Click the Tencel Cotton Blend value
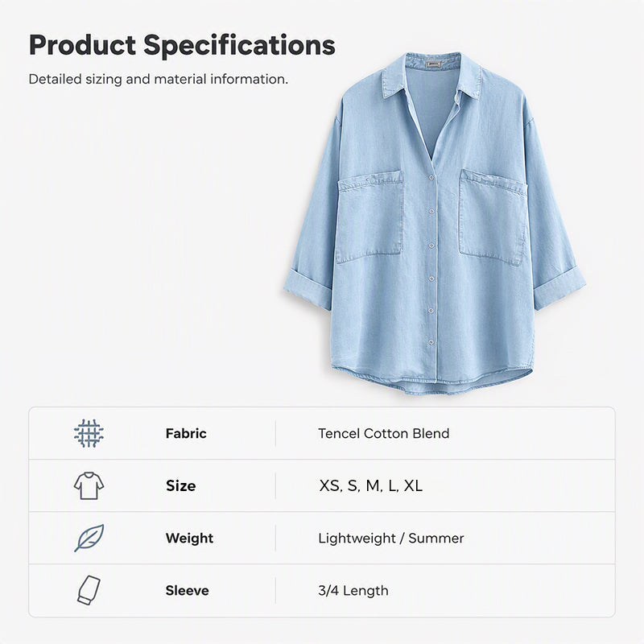 click(x=384, y=433)
